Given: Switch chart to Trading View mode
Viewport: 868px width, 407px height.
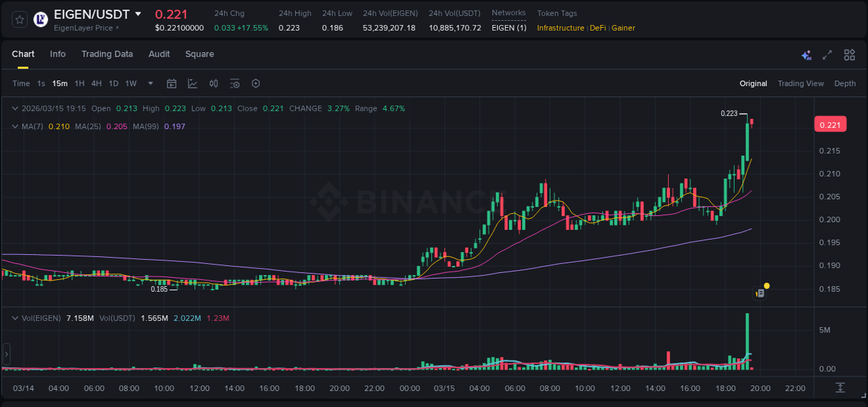Looking at the screenshot, I should 801,83.
